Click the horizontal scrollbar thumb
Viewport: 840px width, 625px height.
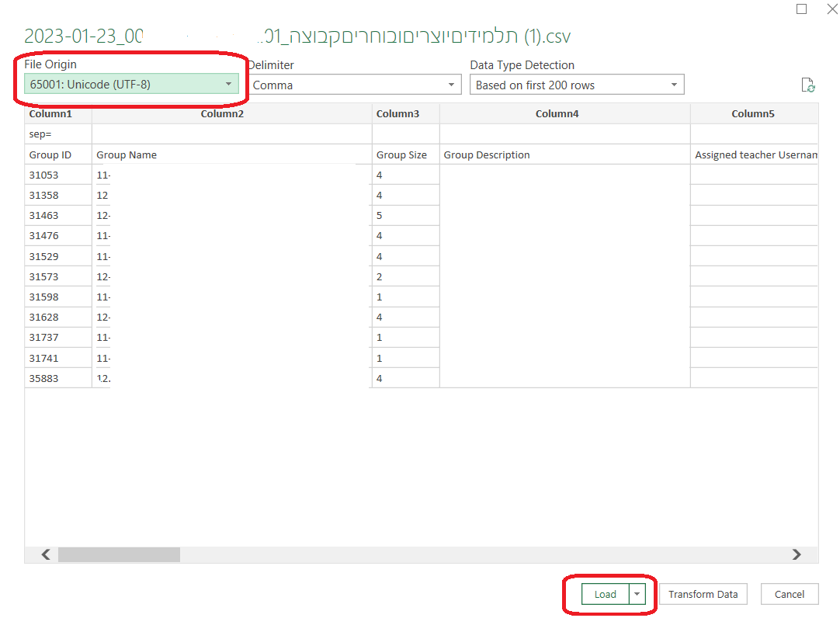[118, 554]
